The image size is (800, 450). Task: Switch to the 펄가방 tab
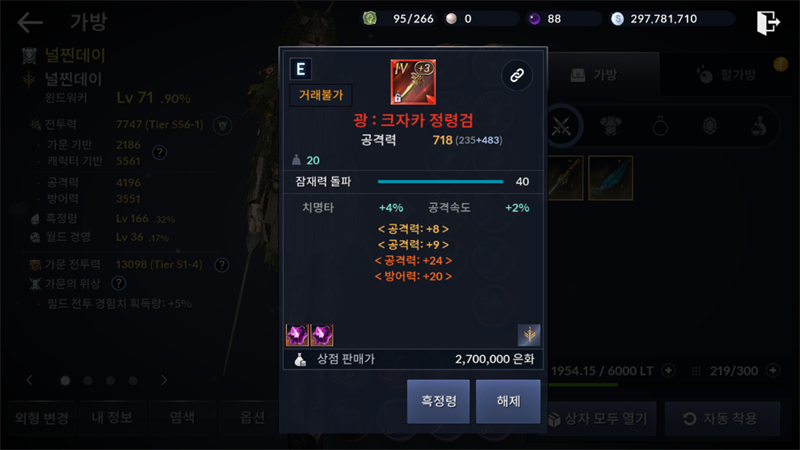click(x=727, y=75)
